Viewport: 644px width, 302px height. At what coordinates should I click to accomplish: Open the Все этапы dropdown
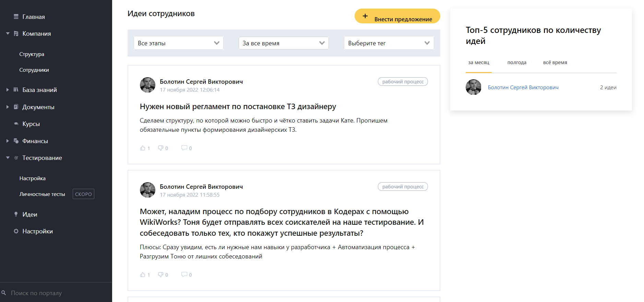click(179, 43)
